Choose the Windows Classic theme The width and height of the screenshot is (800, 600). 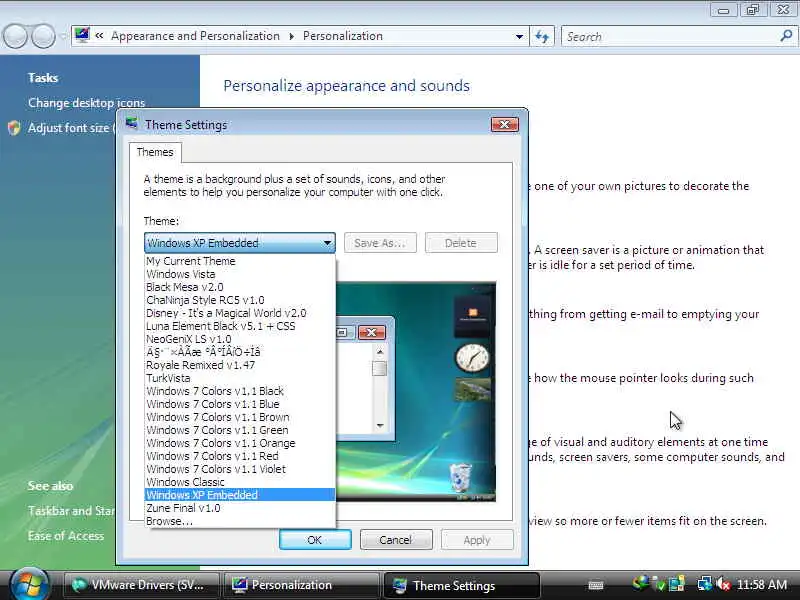click(240, 482)
